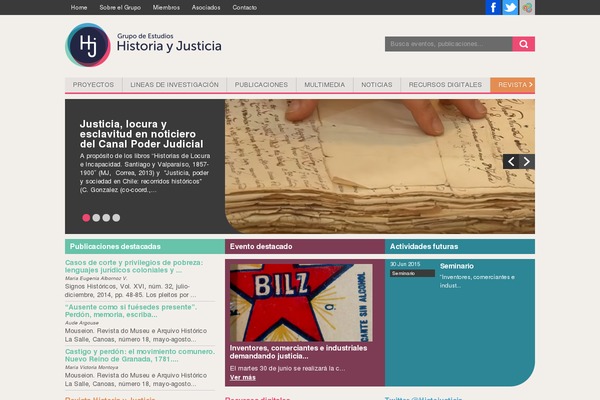Focus the search events and publications field
Screen dimensions: 600x400
pos(448,44)
